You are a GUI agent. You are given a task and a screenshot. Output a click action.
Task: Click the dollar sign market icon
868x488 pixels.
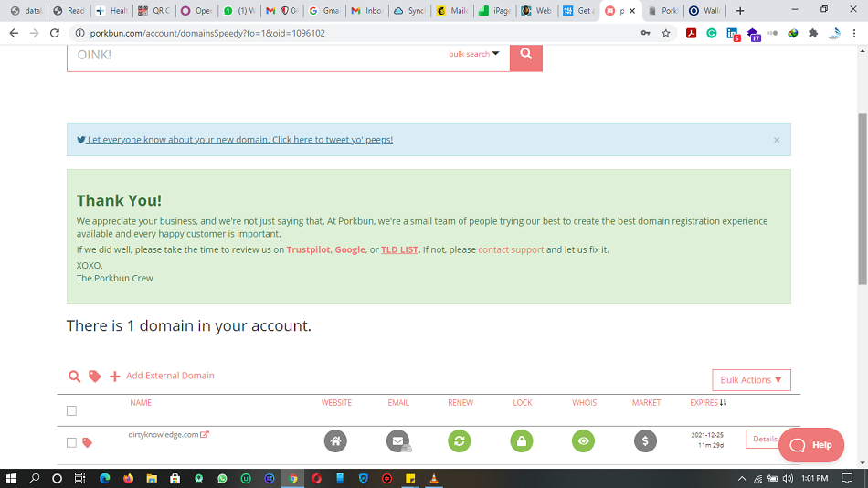[645, 441]
